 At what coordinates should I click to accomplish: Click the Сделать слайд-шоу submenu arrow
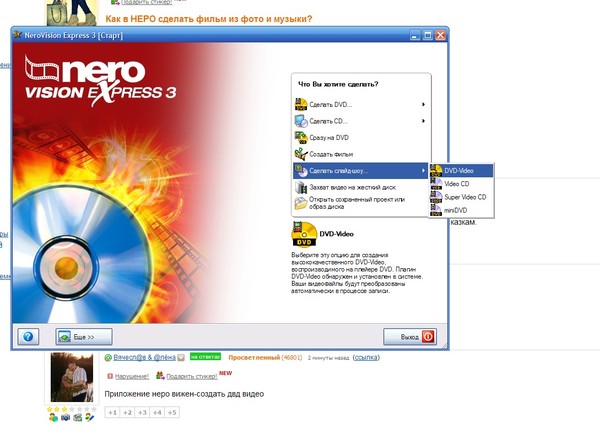[x=423, y=171]
